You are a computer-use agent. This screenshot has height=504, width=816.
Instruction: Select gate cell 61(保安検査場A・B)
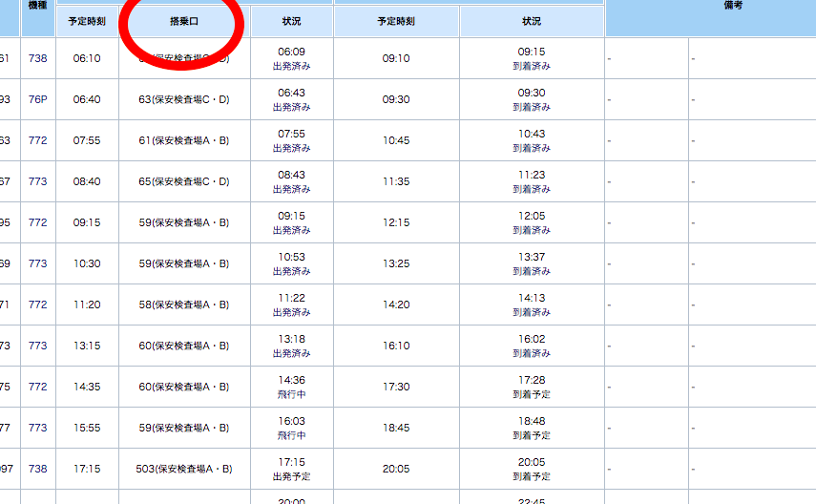click(x=184, y=140)
